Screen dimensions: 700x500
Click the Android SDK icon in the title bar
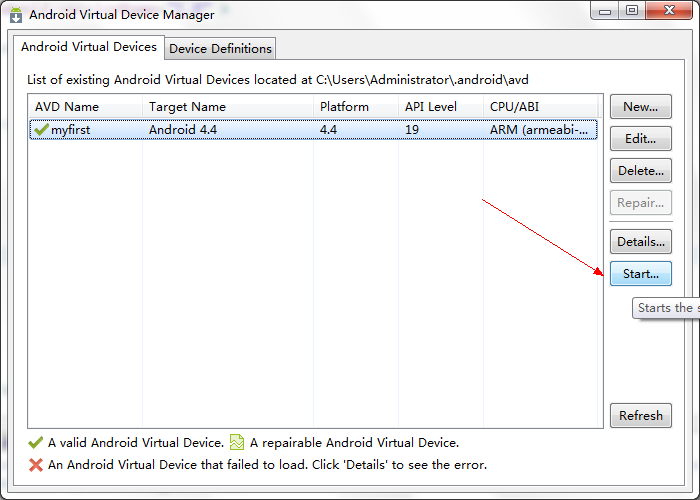tap(16, 15)
